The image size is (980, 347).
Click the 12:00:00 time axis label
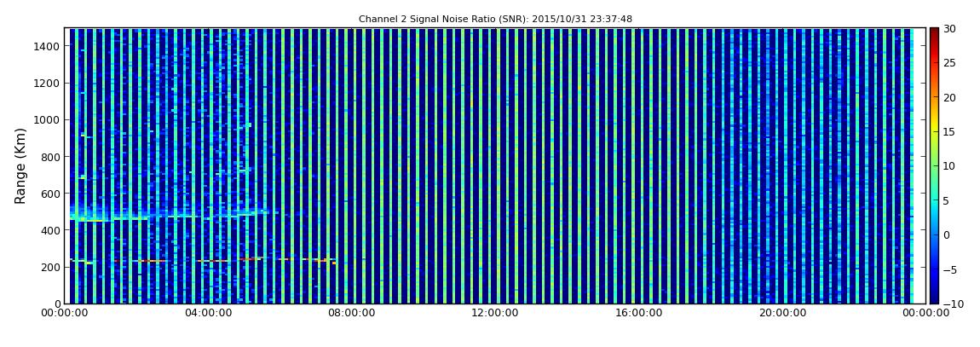coord(494,313)
